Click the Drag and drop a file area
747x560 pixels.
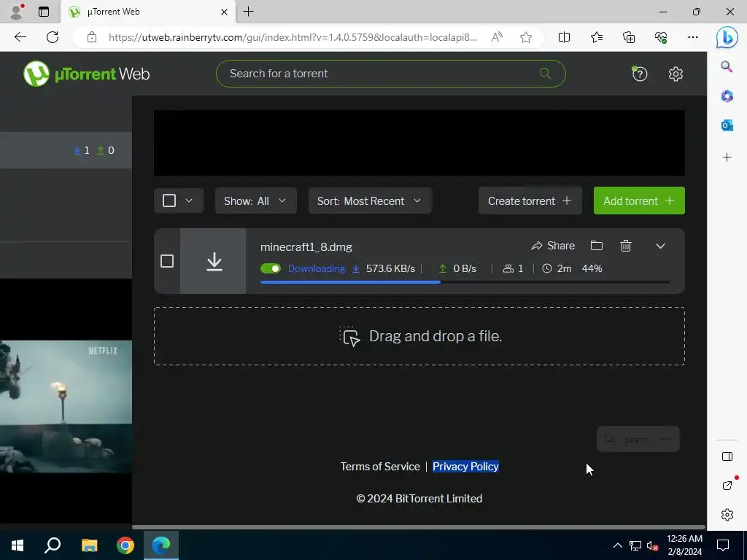coord(419,336)
